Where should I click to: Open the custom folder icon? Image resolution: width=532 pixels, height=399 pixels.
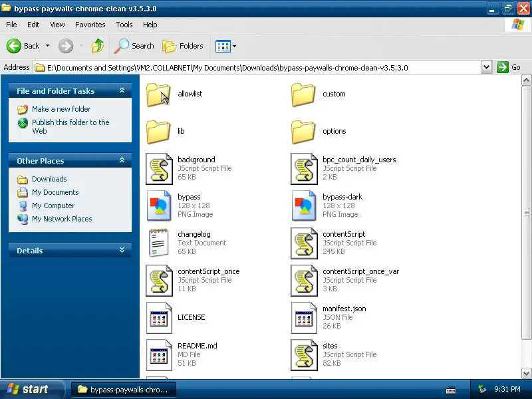tap(303, 94)
